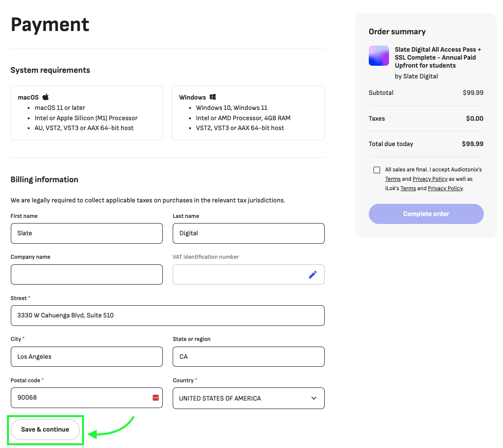
Task: Click the Total due today amount
Action: point(473,144)
